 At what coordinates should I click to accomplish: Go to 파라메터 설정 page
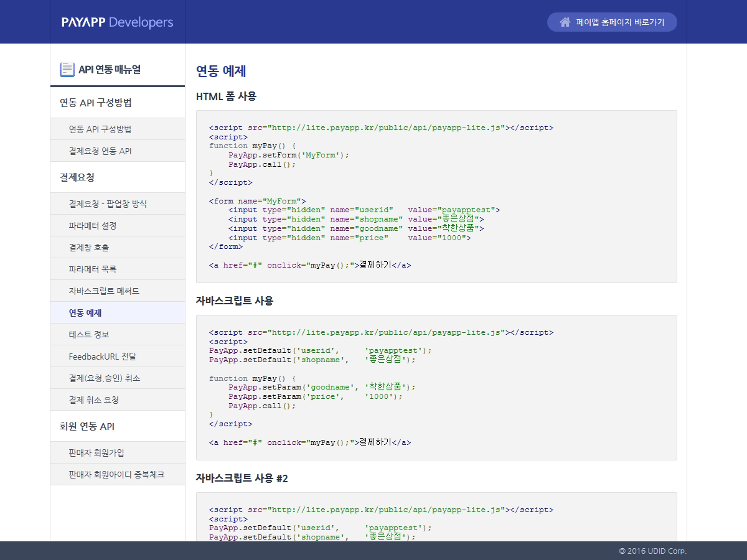tap(118, 226)
